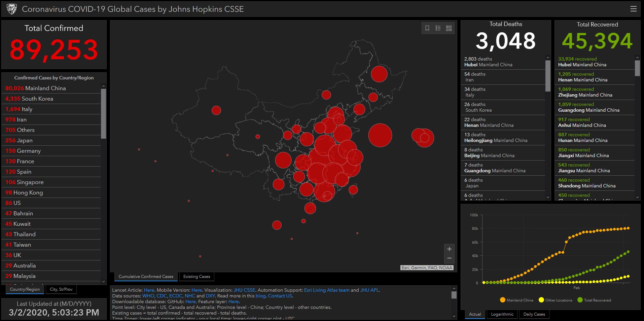The width and height of the screenshot is (644, 321).
Task: Click the confirmed cases list scrollbar thumb
Action: click(x=103, y=113)
